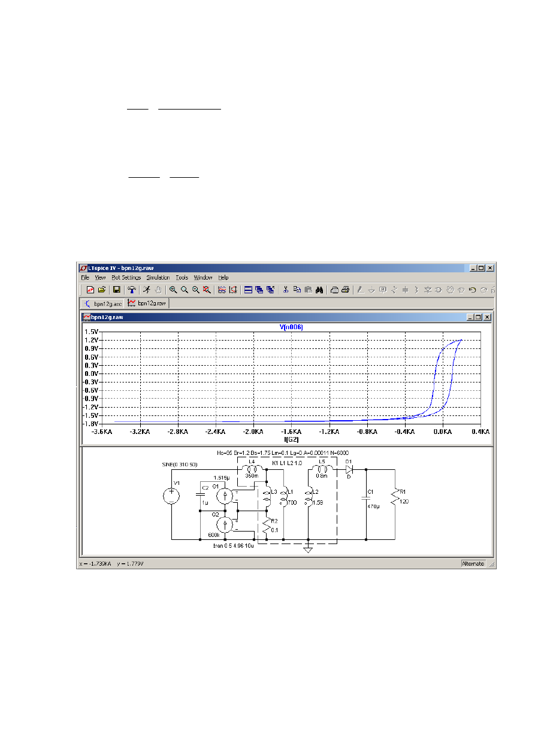
Task: Click the 0.4KA horizontal axis value
Action: 480,431
